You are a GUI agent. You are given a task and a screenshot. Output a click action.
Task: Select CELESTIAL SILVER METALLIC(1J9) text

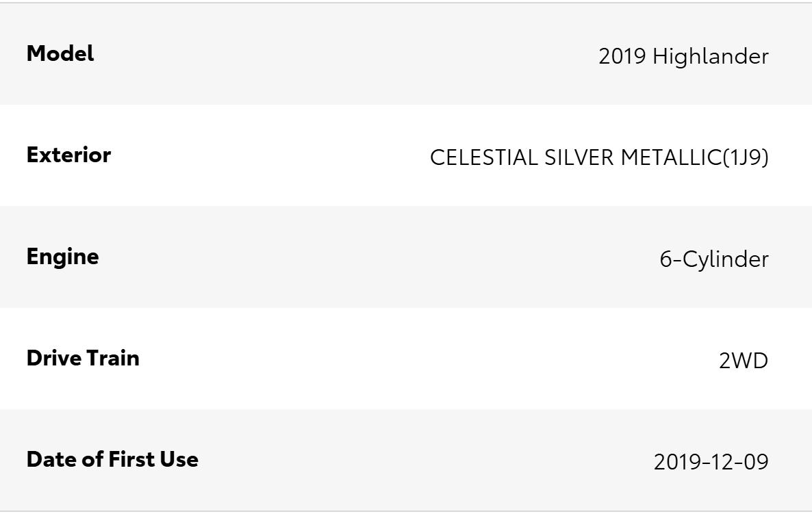click(x=599, y=157)
